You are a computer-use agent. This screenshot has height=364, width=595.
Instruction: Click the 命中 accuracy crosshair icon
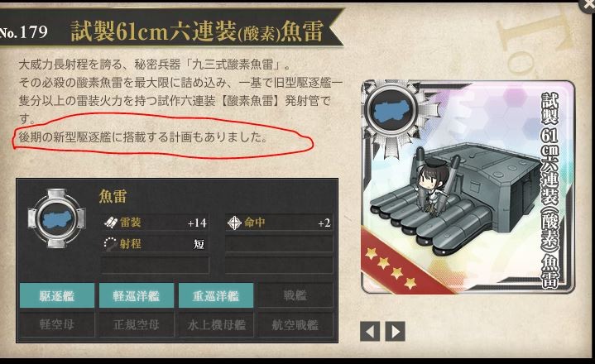(234, 223)
